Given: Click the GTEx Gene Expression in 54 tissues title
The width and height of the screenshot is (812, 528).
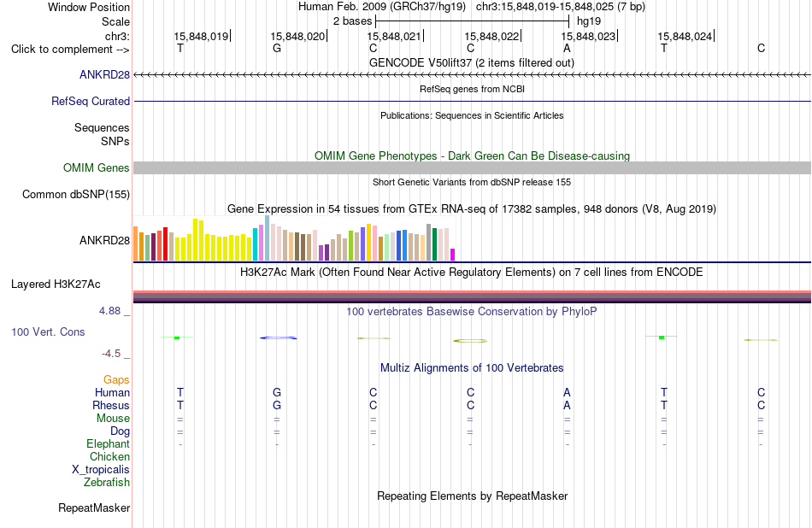Looking at the screenshot, I should (x=472, y=208).
